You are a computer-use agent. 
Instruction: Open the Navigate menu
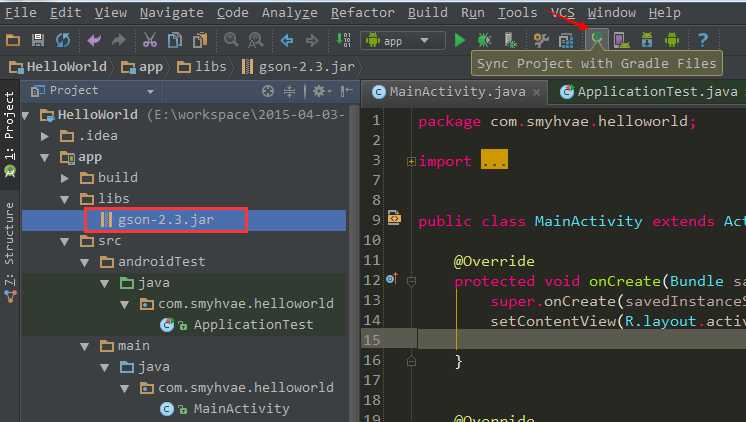tap(171, 13)
